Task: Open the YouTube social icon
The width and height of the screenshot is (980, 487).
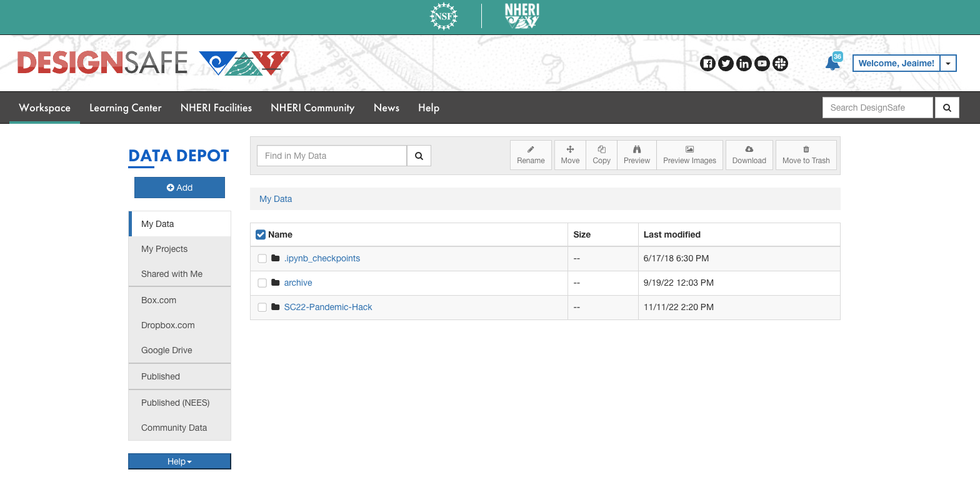Action: (762, 63)
